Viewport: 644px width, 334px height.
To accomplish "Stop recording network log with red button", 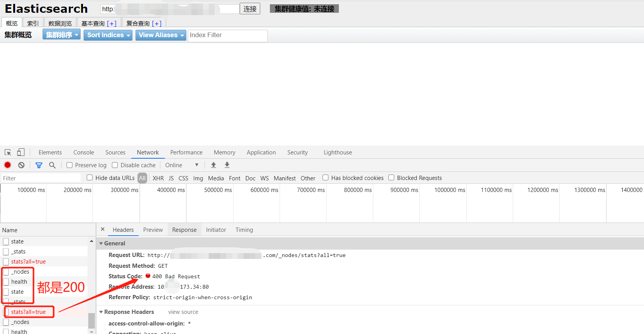I will point(7,165).
